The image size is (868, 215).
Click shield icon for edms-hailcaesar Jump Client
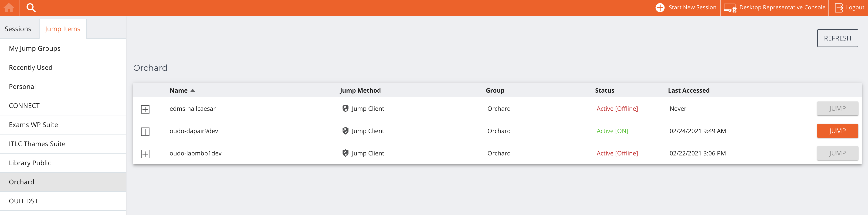[345, 108]
